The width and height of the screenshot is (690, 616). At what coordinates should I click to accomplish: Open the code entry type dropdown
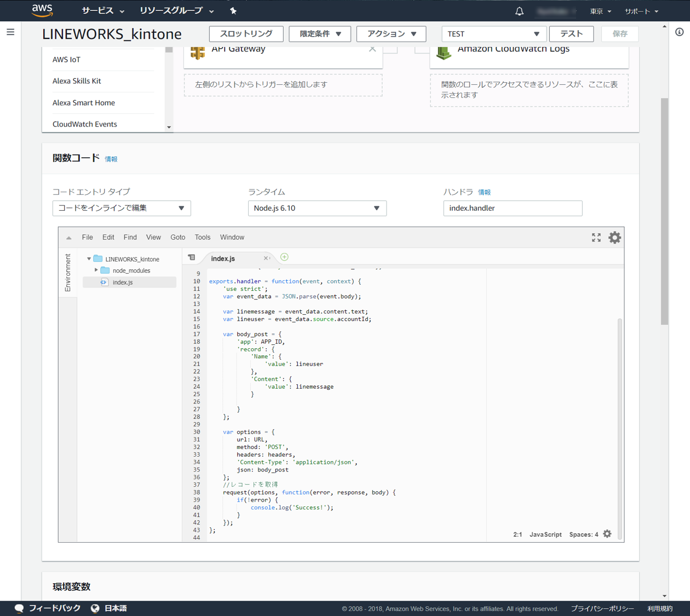(122, 208)
